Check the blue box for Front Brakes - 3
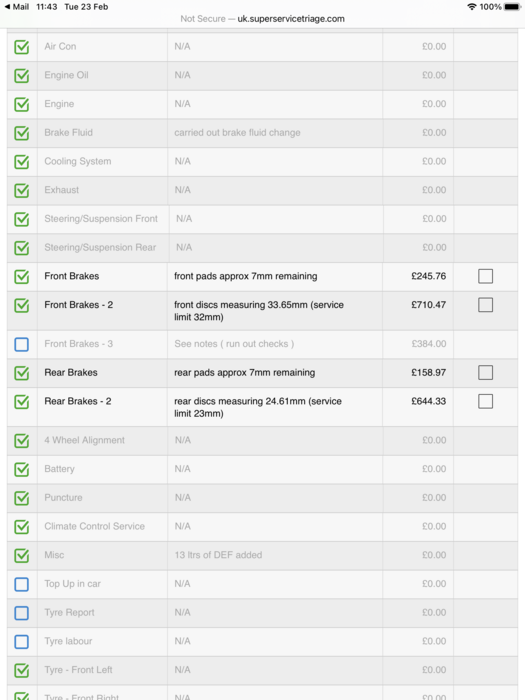 click(21, 344)
